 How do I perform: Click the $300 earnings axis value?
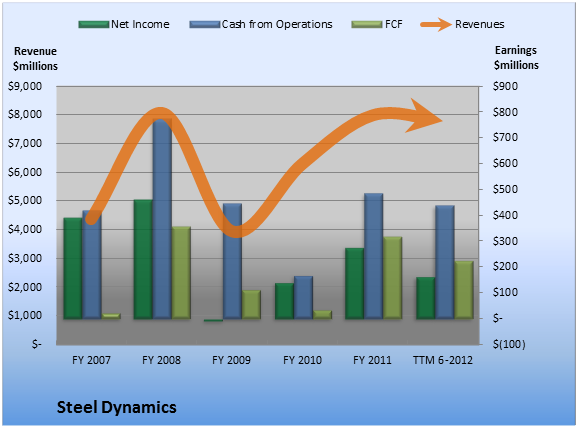pyautogui.click(x=505, y=241)
